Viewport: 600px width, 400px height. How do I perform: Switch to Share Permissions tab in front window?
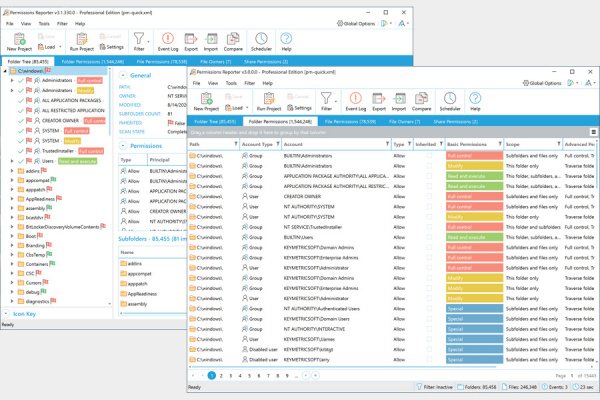click(x=455, y=122)
